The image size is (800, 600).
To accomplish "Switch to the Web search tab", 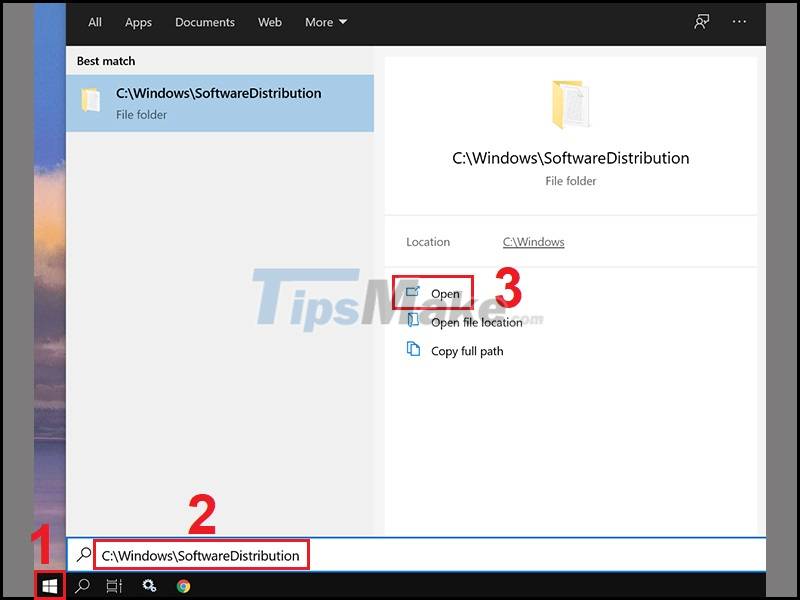I will click(269, 22).
